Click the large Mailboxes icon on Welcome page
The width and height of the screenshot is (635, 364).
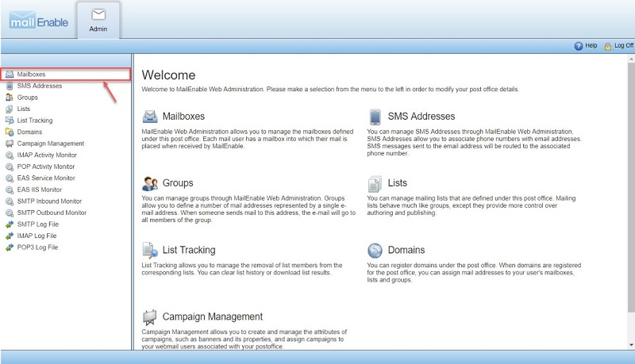[150, 117]
